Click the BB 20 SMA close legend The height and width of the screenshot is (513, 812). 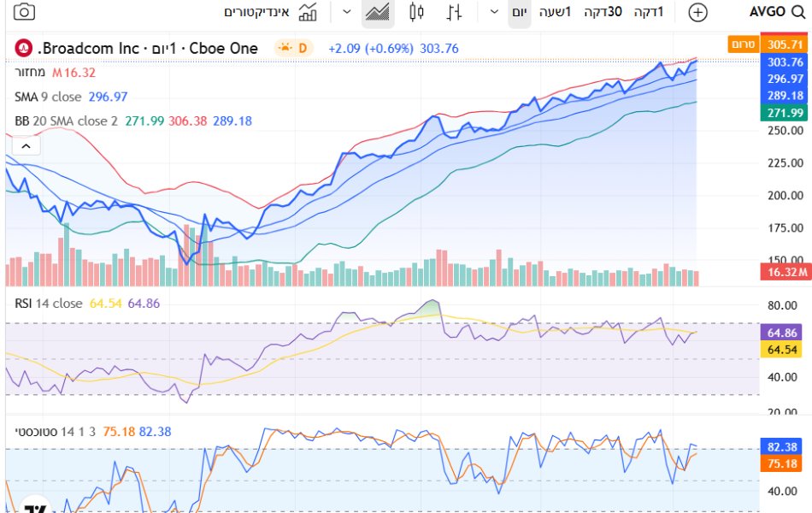click(66, 121)
